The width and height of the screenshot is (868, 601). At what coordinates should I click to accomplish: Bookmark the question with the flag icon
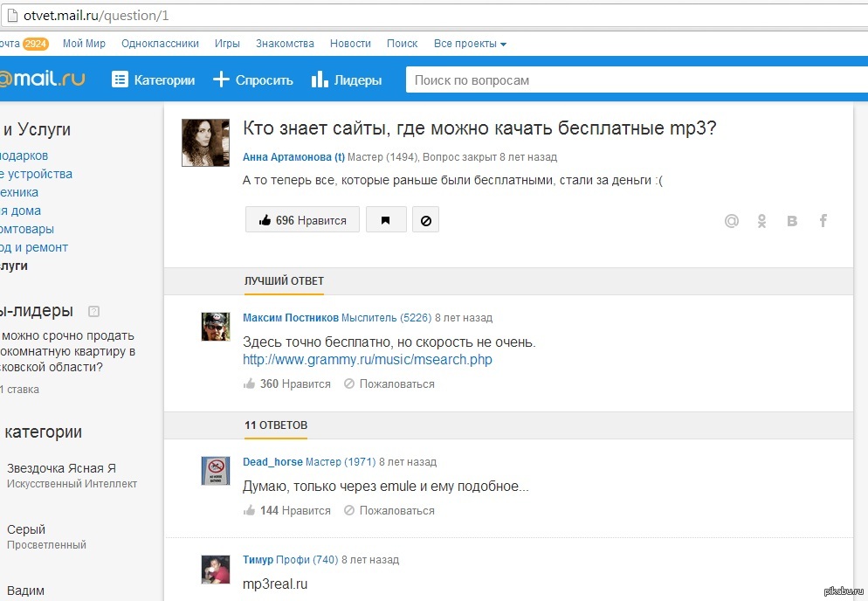(x=386, y=220)
